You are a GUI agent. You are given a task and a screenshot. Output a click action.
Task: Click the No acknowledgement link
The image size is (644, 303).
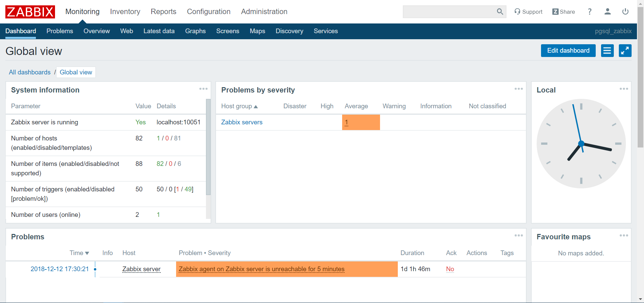[450, 269]
